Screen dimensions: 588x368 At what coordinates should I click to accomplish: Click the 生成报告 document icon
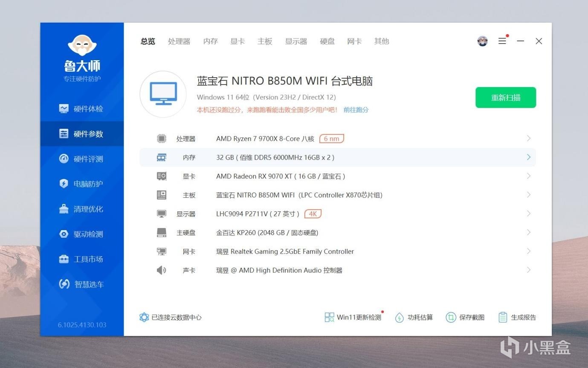(503, 317)
